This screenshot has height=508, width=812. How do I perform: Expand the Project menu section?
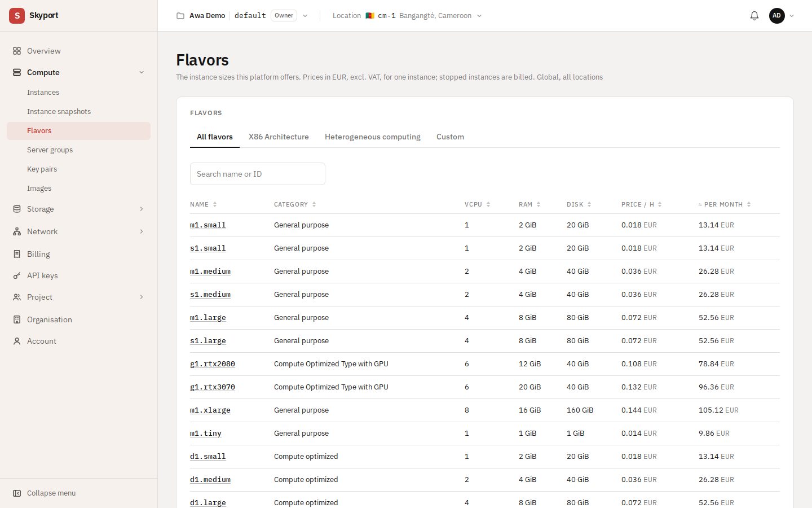coord(142,297)
